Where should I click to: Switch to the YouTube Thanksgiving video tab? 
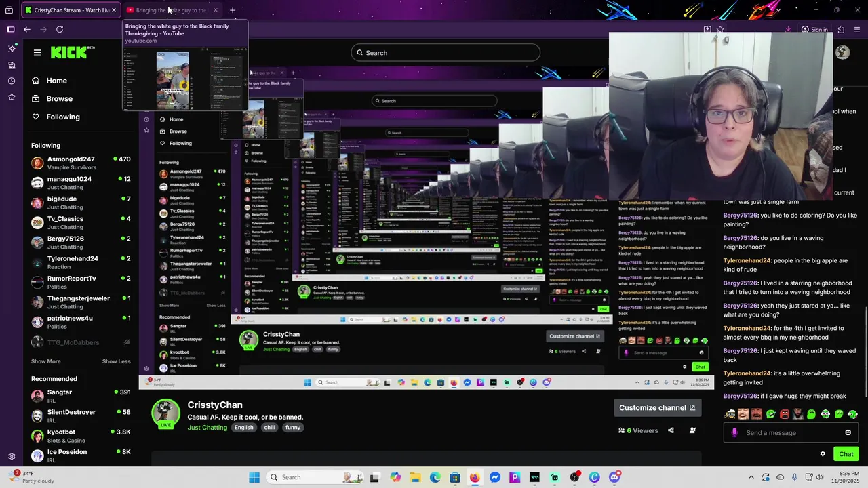pos(173,10)
